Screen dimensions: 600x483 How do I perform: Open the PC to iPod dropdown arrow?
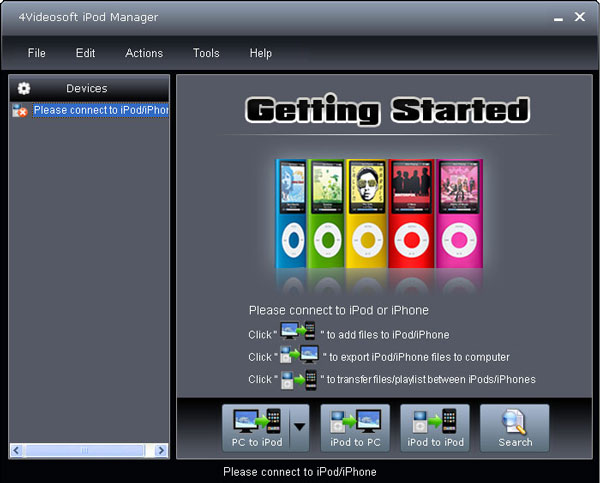click(299, 428)
